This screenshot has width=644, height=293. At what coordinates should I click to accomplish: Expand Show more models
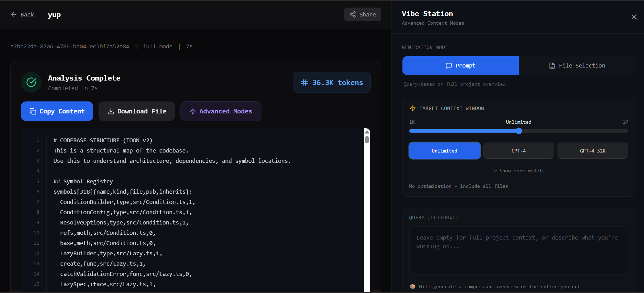pos(519,171)
